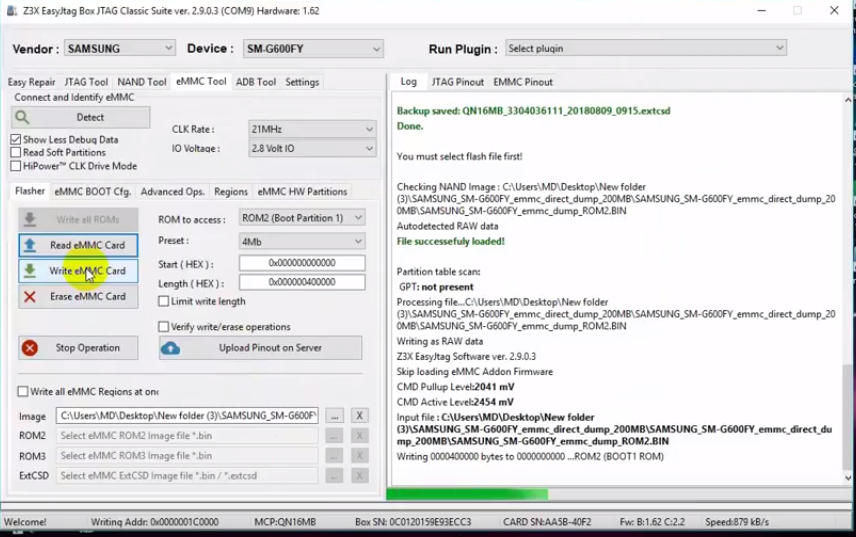Click the Detect button

80,117
